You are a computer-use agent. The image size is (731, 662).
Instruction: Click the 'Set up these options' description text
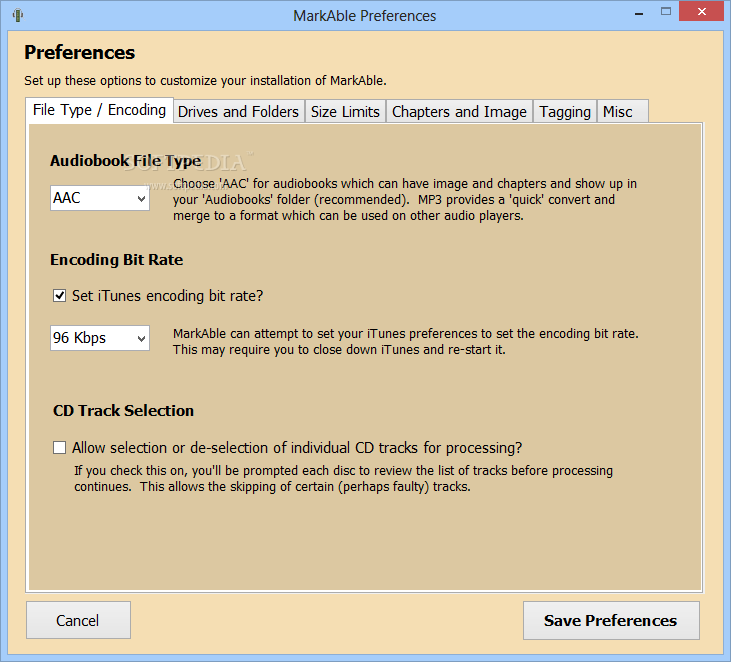205,81
